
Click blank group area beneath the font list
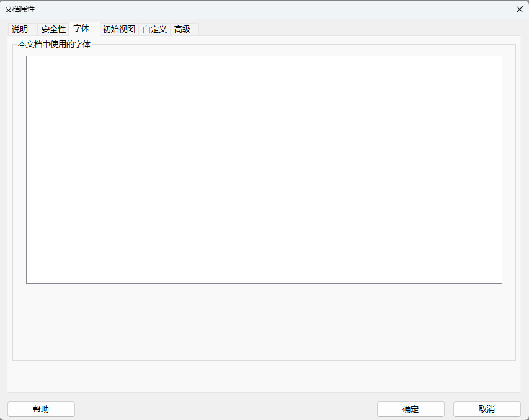[264, 321]
